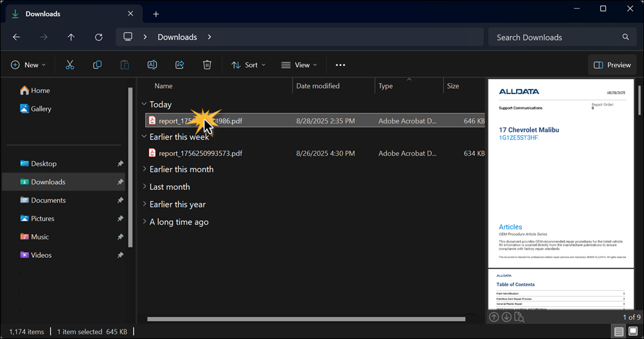Click chevron before Downloads in address bar

pos(145,37)
